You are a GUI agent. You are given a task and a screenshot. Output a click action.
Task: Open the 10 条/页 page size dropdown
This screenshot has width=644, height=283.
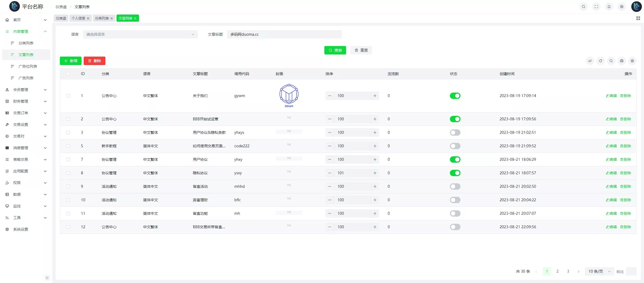tap(599, 271)
